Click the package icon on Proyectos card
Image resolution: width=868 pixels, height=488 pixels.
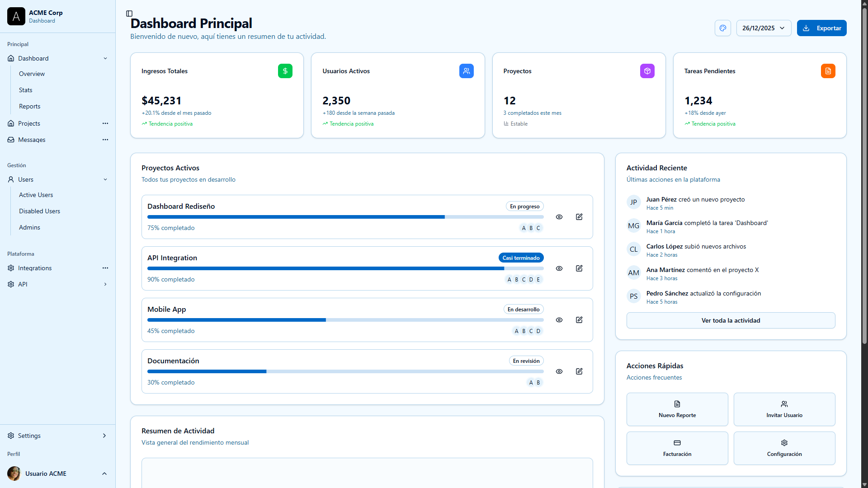(x=647, y=71)
